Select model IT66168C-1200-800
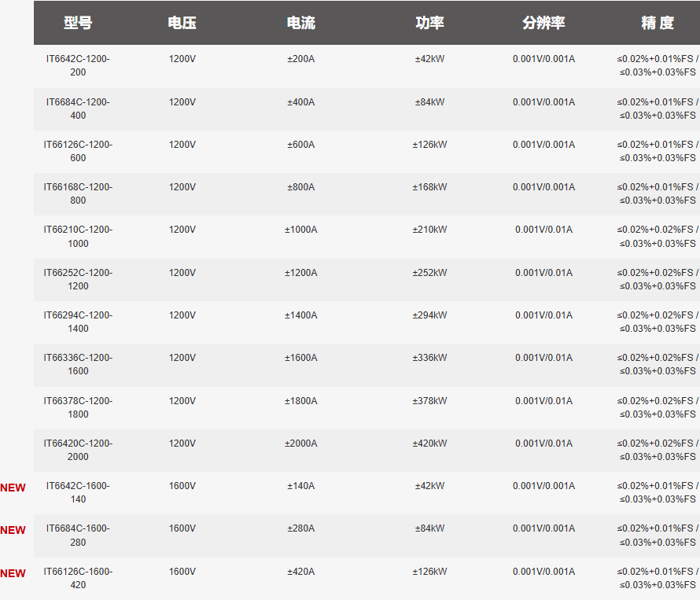 (x=78, y=193)
